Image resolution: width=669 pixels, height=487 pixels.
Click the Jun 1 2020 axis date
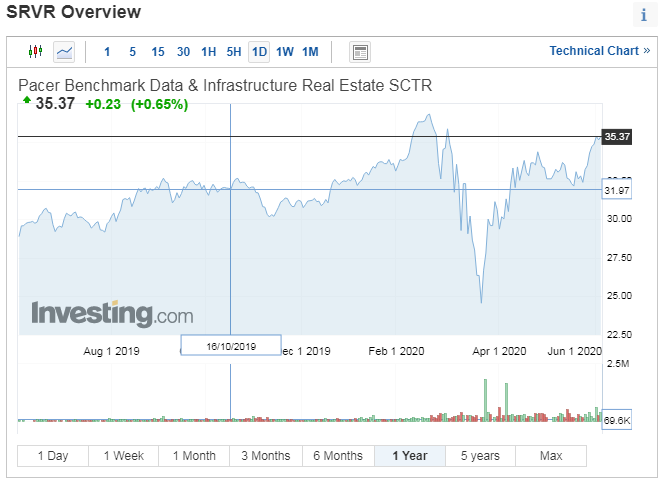click(x=574, y=351)
